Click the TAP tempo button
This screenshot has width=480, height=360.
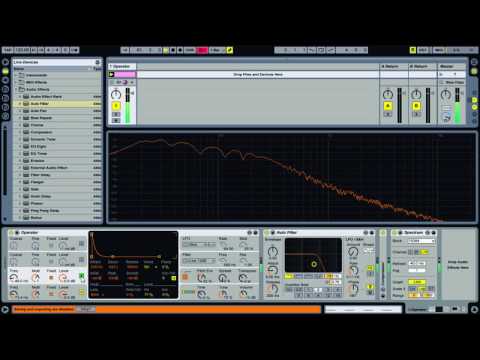(7, 50)
